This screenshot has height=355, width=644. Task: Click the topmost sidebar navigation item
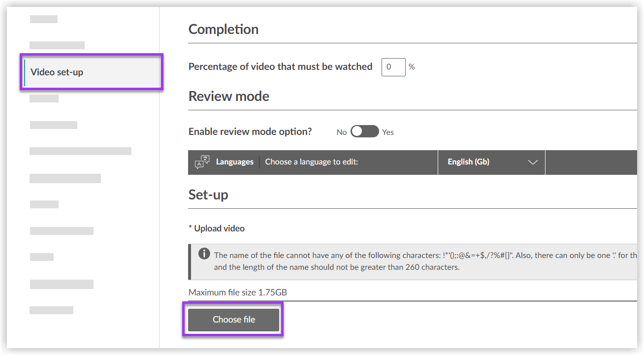click(44, 19)
